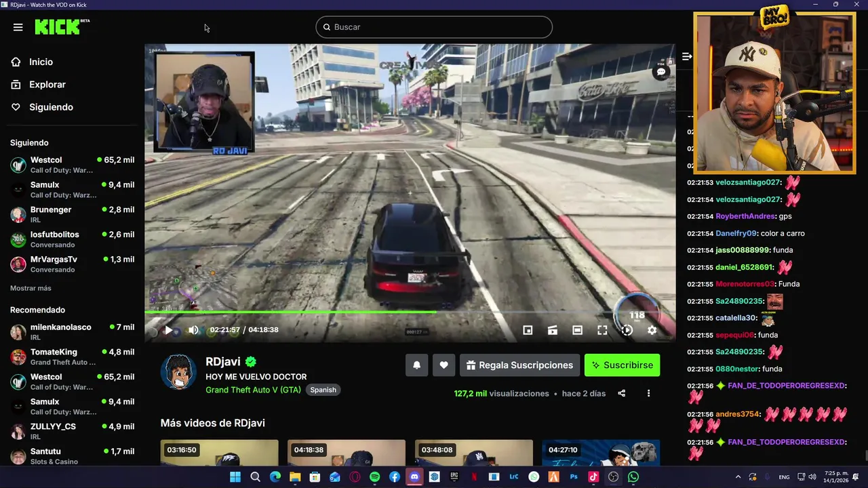Screen dimensions: 868x488
Task: Open MrVargasTv channel in sidebar
Action: pos(72,264)
